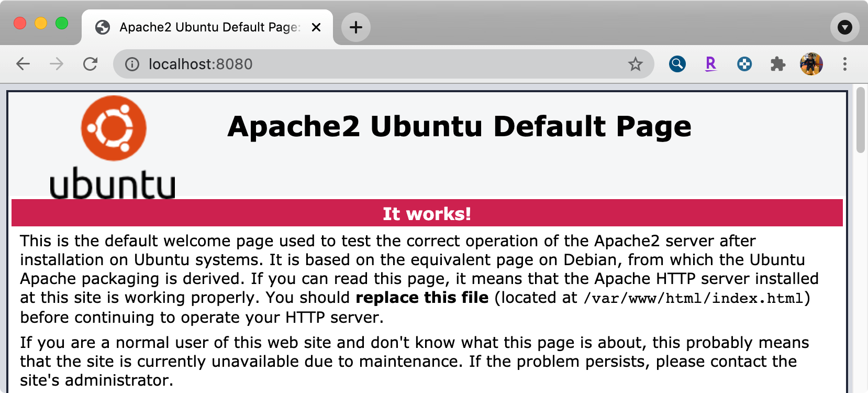Open the purple R extension
This screenshot has width=868, height=393.
(710, 64)
